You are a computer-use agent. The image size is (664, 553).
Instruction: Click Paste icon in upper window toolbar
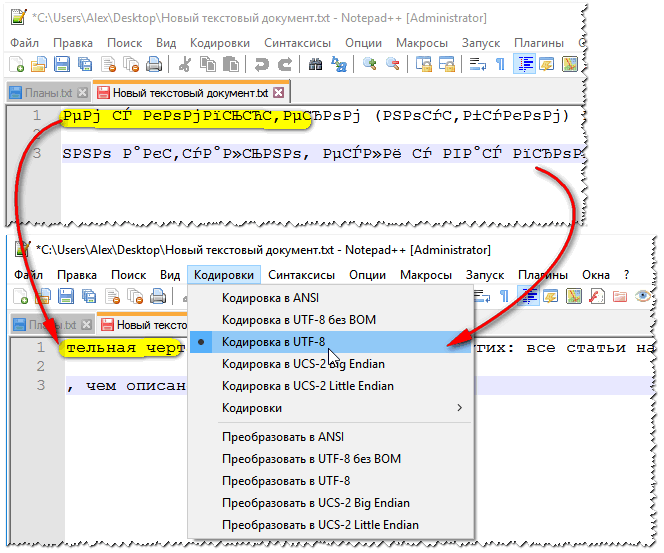click(231, 64)
